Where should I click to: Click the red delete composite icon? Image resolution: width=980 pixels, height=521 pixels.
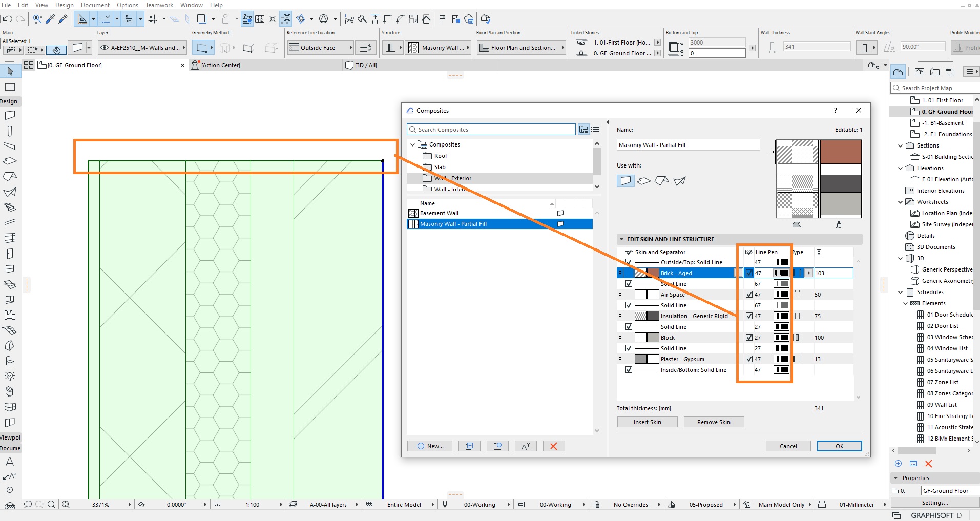553,446
